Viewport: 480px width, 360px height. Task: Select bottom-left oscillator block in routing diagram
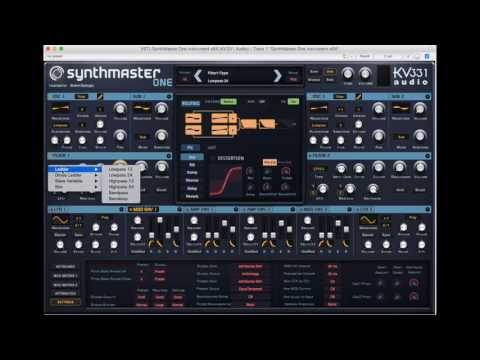pyautogui.click(x=193, y=130)
